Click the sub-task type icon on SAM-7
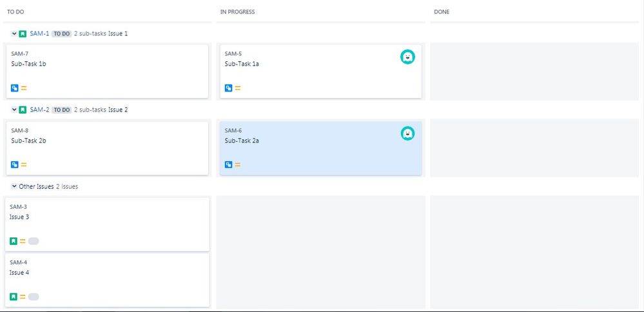The width and height of the screenshot is (644, 312). click(x=15, y=88)
